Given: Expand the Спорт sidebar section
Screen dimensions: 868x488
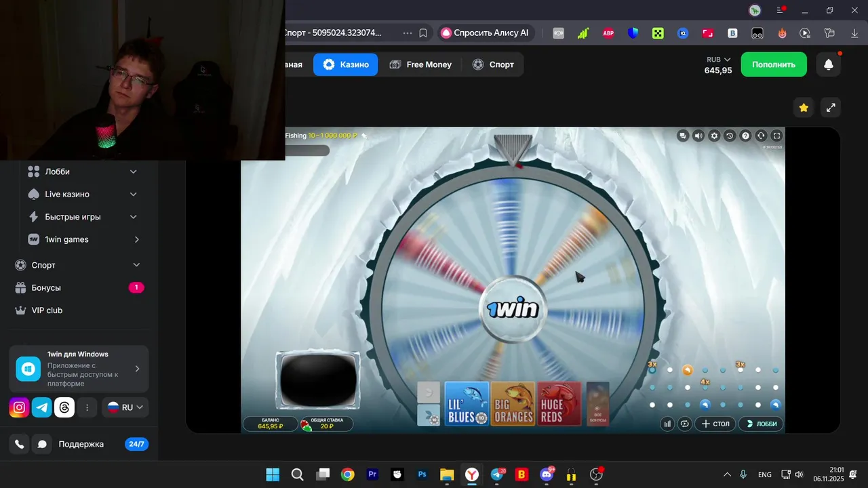Looking at the screenshot, I should point(79,265).
